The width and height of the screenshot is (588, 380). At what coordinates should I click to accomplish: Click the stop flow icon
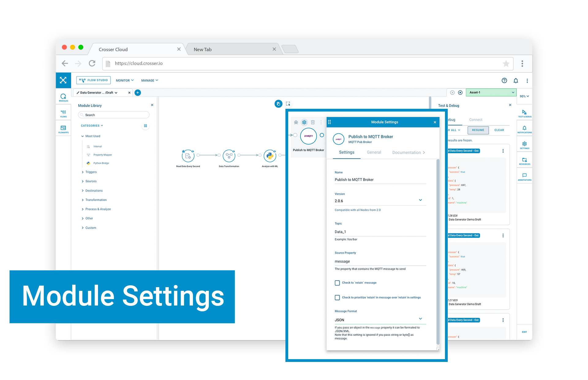460,93
